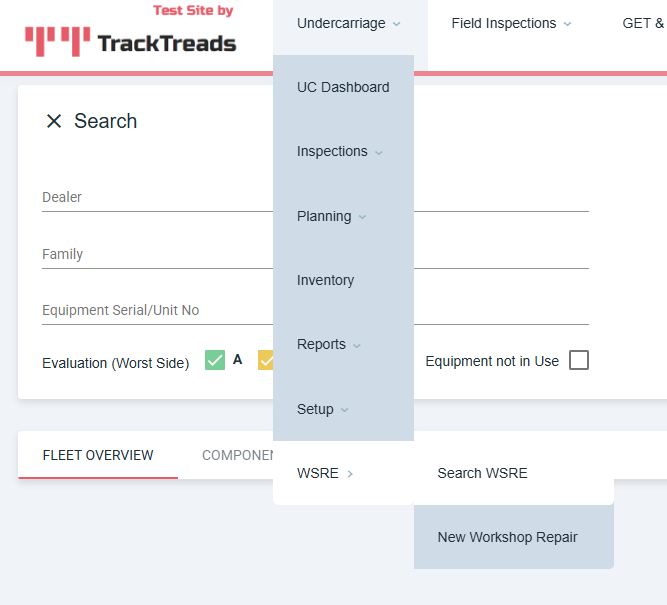Viewport: 667px width, 605px height.
Task: Select New Workshop Repair
Action: tap(507, 537)
